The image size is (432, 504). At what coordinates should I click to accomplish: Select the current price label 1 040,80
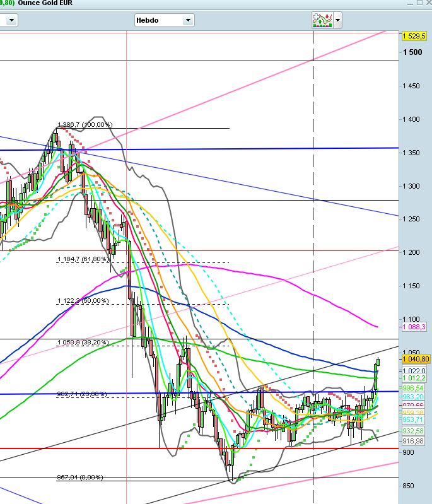[x=416, y=359]
